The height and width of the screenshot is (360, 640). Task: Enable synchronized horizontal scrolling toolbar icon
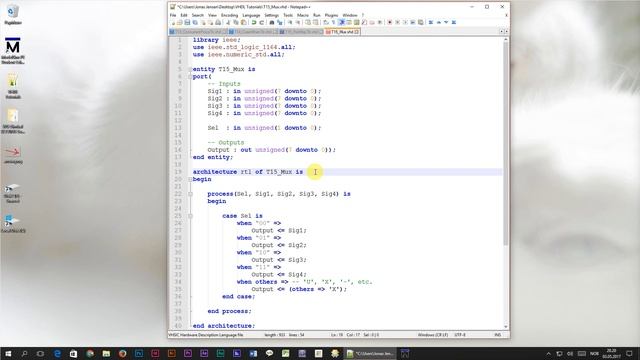point(316,22)
